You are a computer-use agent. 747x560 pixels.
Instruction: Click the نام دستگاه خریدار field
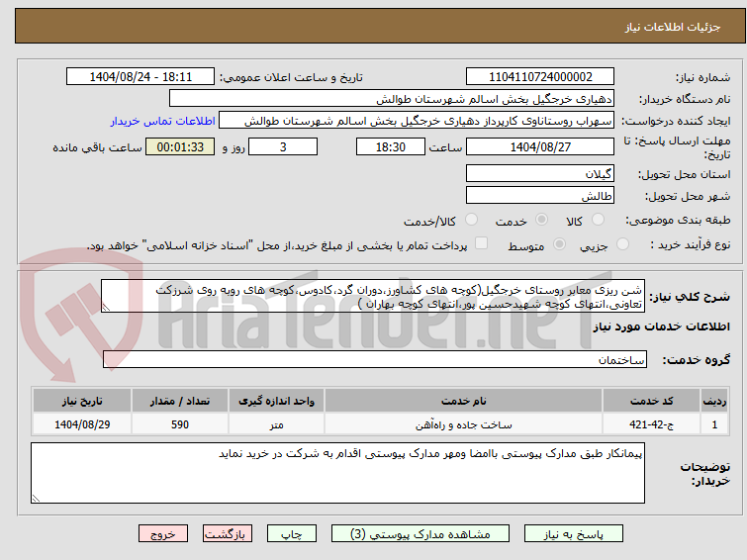(x=392, y=99)
